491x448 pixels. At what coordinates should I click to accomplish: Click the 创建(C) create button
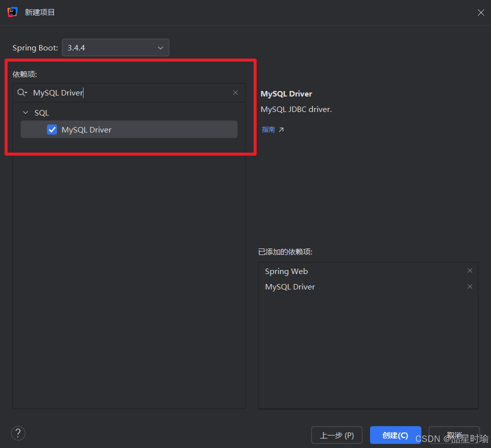click(x=395, y=435)
